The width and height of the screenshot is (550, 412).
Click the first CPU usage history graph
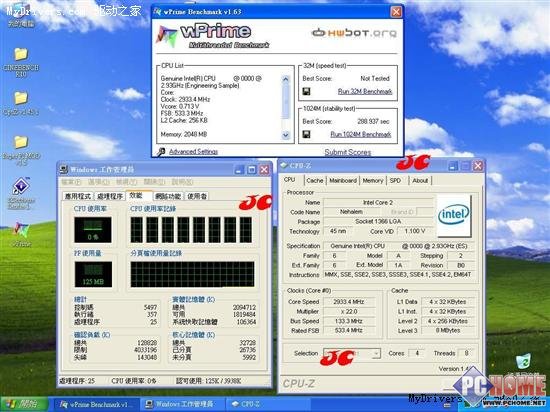[x=136, y=230]
